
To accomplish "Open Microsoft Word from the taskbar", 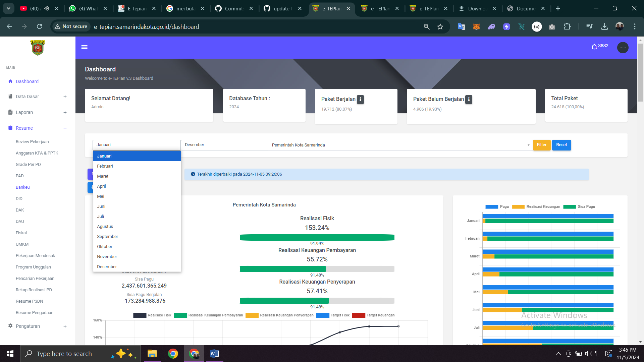I will 214,354.
